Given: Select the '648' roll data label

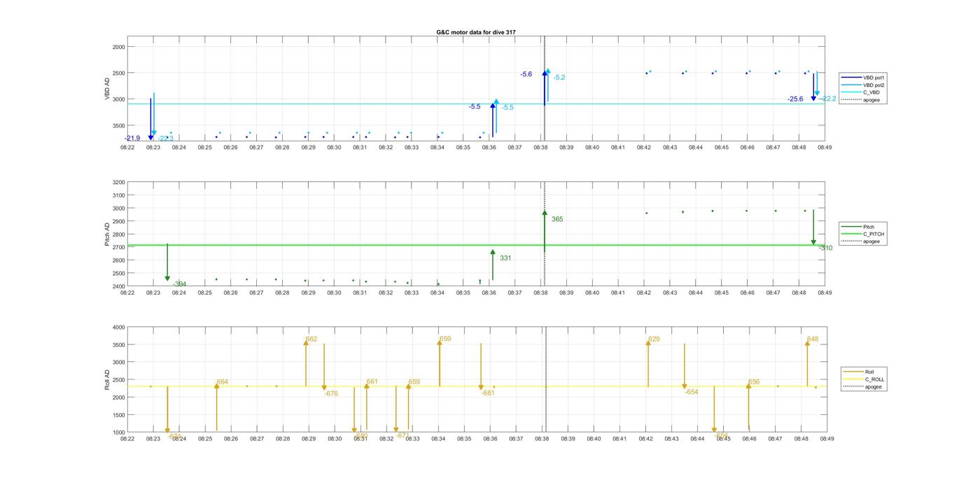Looking at the screenshot, I should click(x=813, y=339).
